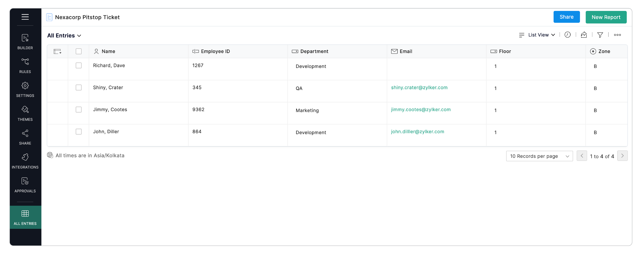Viewport: 644px width, 257px height.
Task: Open the filter funnel icon
Action: point(600,35)
